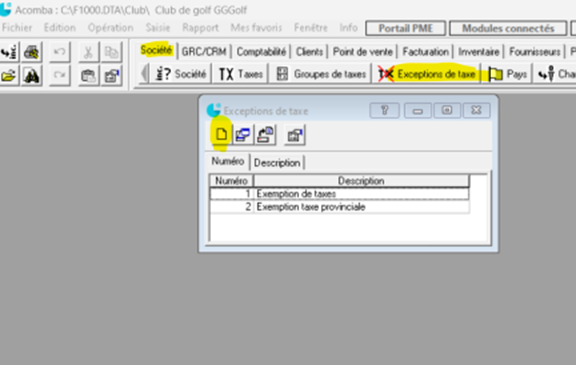Open the printer setup icon in main toolbar
Image resolution: width=576 pixels, height=365 pixels.
(x=32, y=53)
